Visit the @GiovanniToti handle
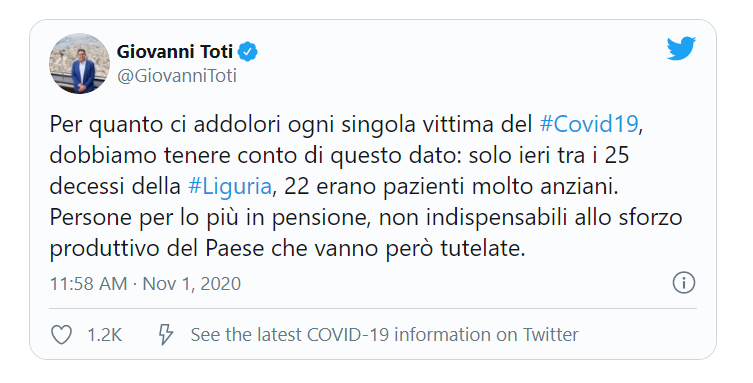Screen dimensions: 753x383 click(177, 76)
